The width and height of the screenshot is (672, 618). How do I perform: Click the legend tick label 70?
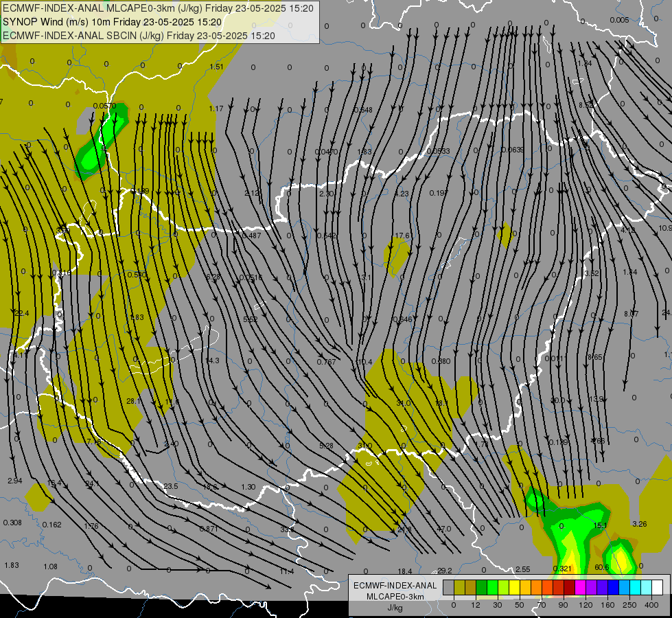pyautogui.click(x=542, y=605)
